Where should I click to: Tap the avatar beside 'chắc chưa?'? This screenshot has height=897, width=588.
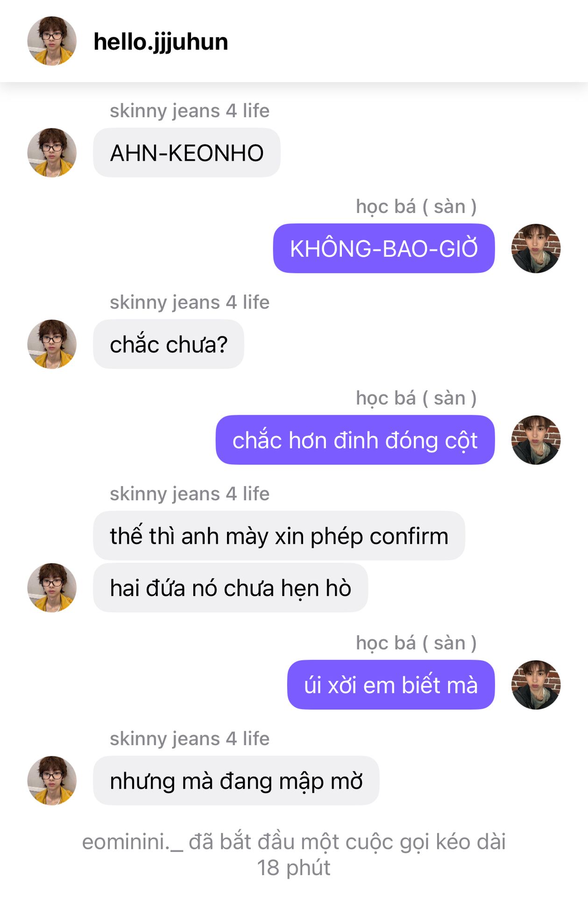click(52, 344)
